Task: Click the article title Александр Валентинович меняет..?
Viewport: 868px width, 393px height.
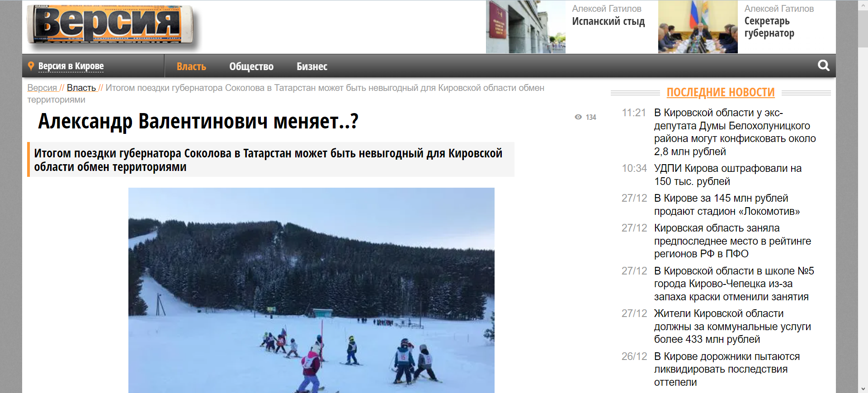Action: click(198, 121)
